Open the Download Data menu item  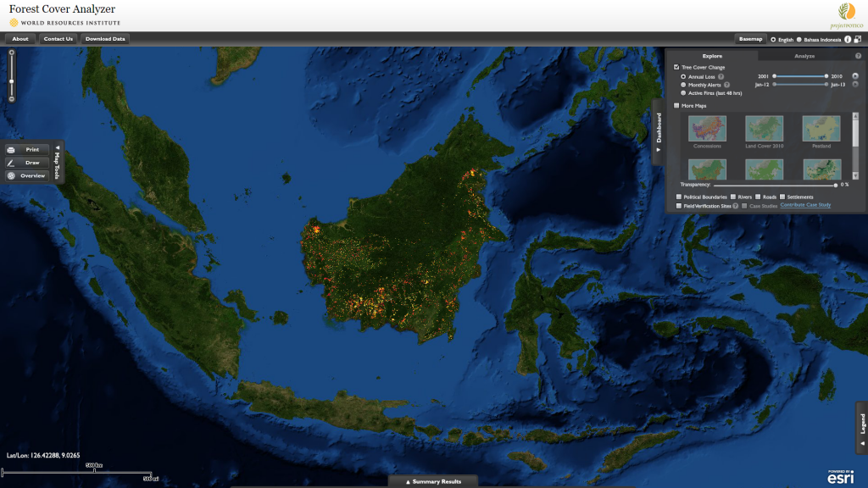105,39
